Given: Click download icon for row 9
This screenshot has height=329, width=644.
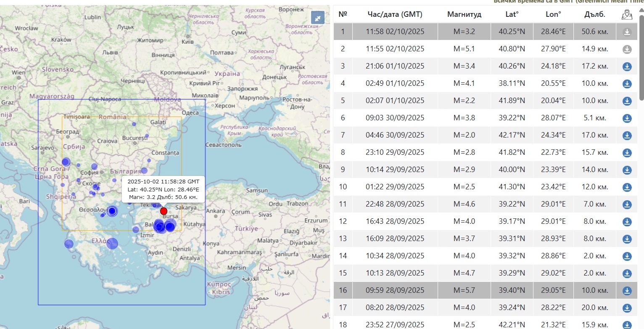Looking at the screenshot, I should [627, 170].
